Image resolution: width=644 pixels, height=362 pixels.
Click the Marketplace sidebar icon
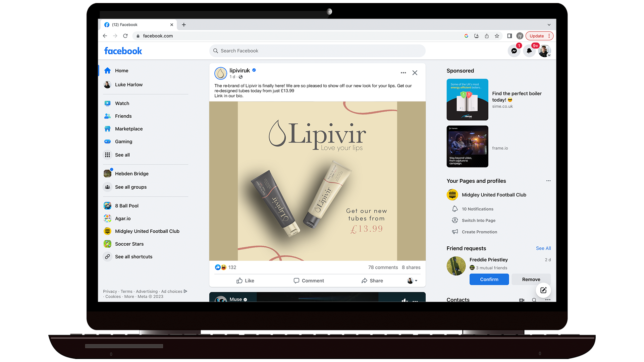click(107, 129)
